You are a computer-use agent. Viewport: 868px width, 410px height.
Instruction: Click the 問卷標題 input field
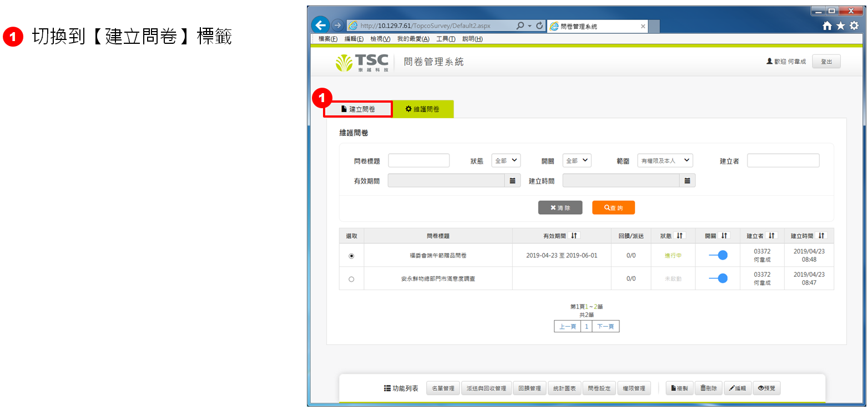418,160
